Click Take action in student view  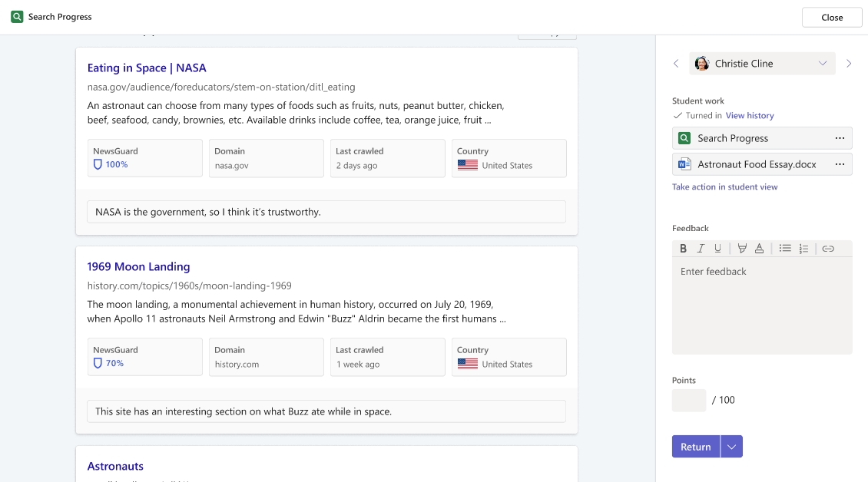pyautogui.click(x=724, y=187)
